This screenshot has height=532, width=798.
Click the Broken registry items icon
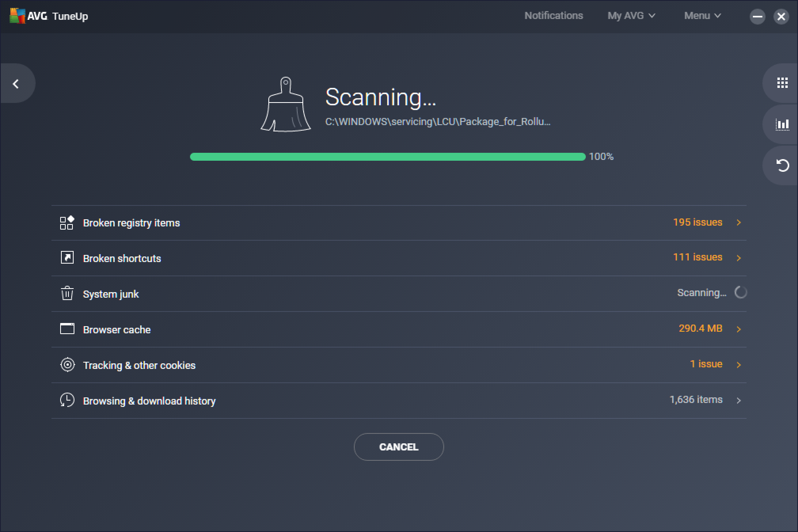[x=67, y=222]
